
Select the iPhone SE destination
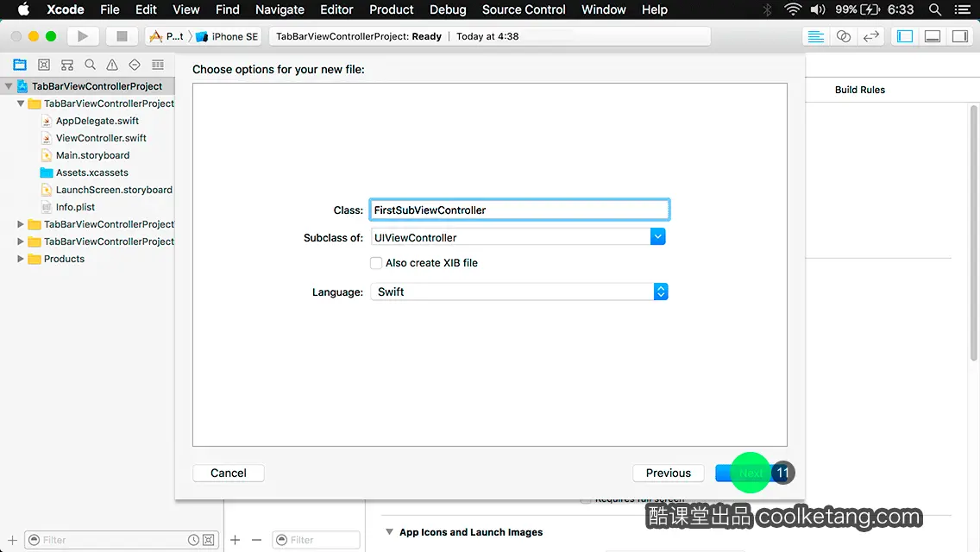(228, 36)
